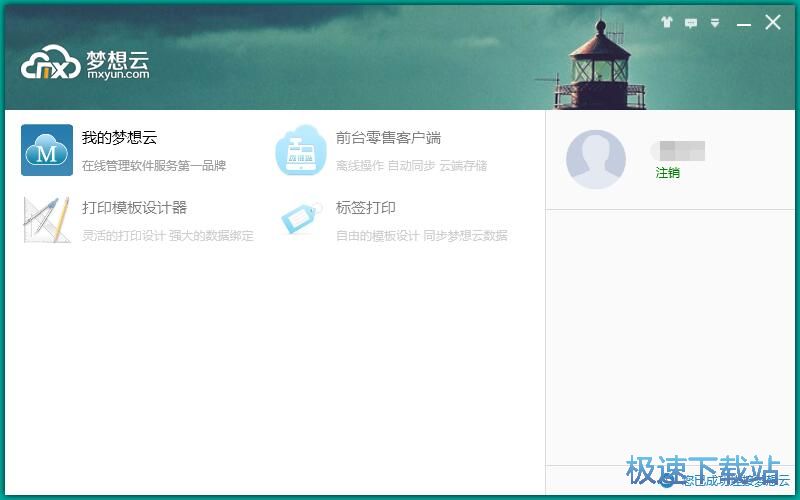Close the mxyun window
This screenshot has height=500, width=800.
point(773,22)
